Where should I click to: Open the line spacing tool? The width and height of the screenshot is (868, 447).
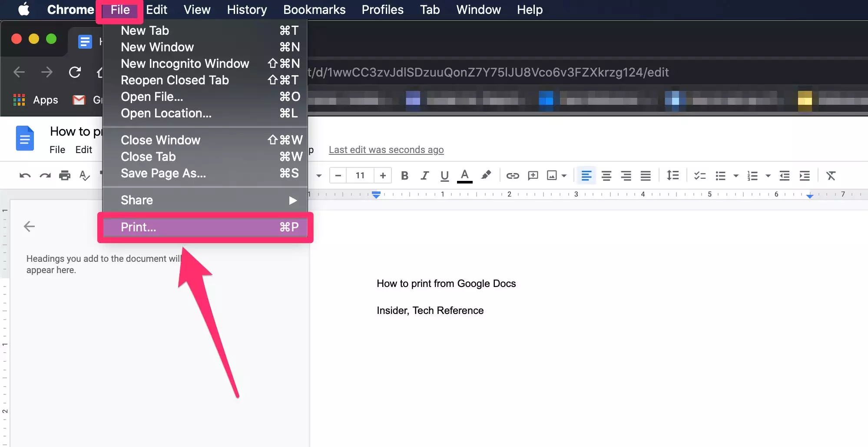tap(673, 176)
